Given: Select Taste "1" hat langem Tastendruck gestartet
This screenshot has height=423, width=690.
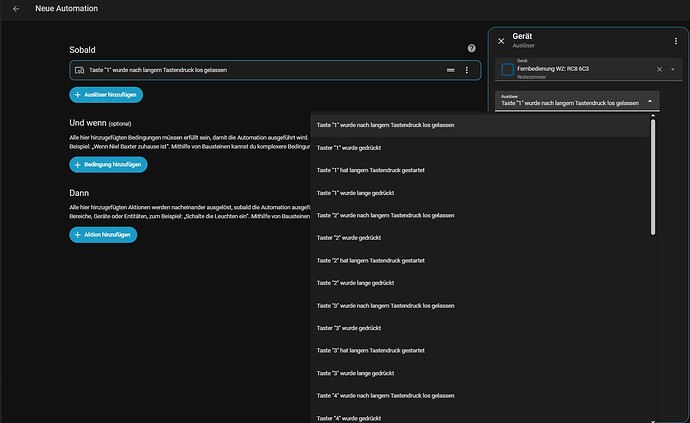Looking at the screenshot, I should click(x=480, y=170).
